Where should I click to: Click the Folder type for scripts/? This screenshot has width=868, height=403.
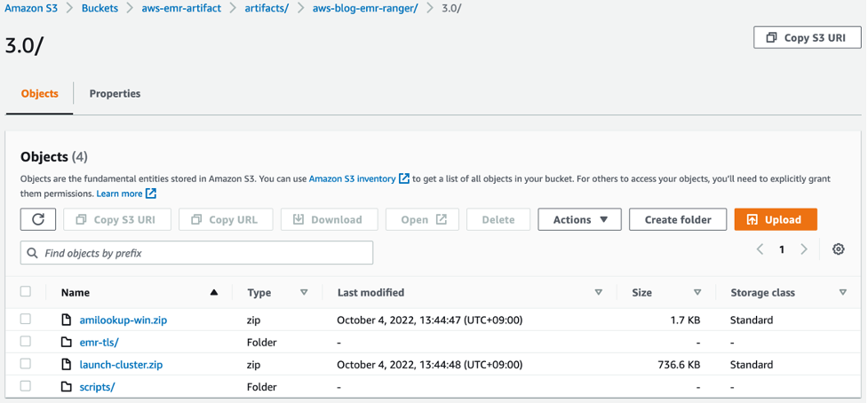point(262,387)
